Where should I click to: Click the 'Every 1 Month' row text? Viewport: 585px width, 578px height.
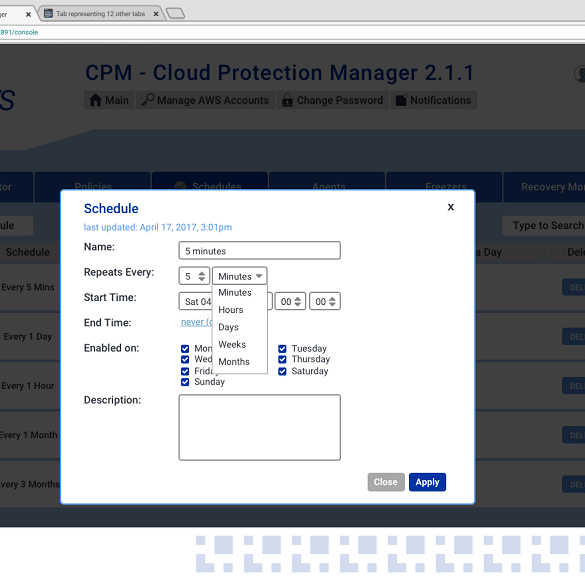(28, 435)
